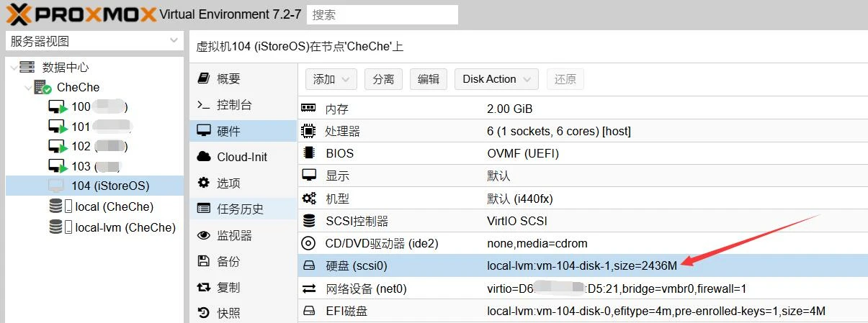The image size is (868, 323).
Task: Collapse the CheChe node arrow
Action: pos(28,87)
